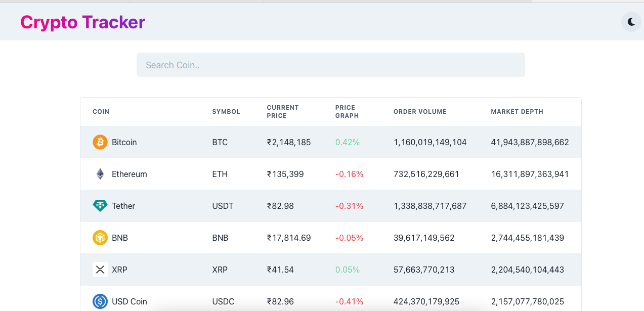This screenshot has height=311, width=644.
Task: Click Tether's -0.31% price change
Action: coord(349,206)
